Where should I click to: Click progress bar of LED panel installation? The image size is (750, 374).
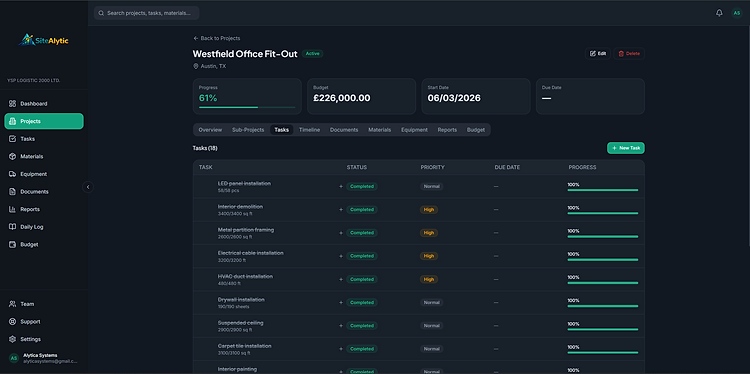603,190
